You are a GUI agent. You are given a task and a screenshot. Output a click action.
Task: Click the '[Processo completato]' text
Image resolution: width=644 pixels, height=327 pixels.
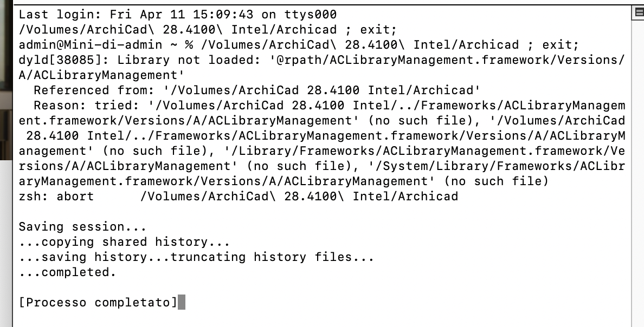tap(98, 303)
